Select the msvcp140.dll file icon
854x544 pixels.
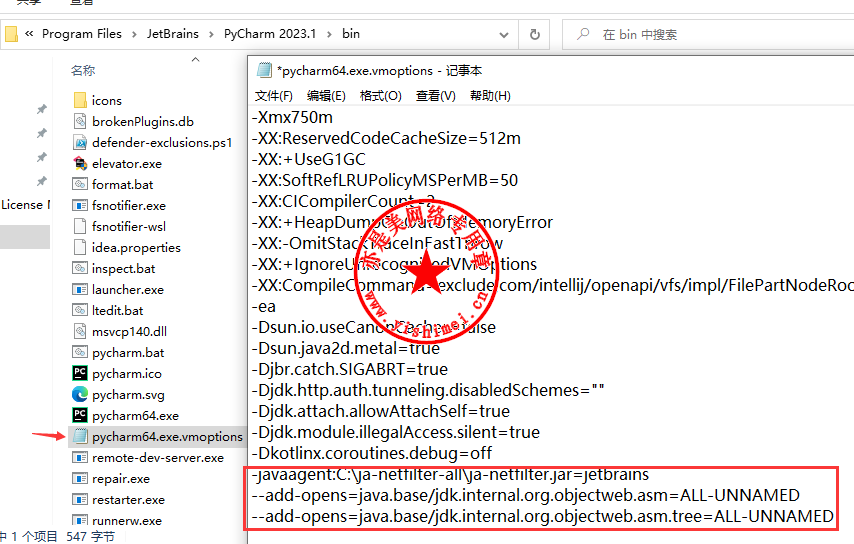pos(80,331)
